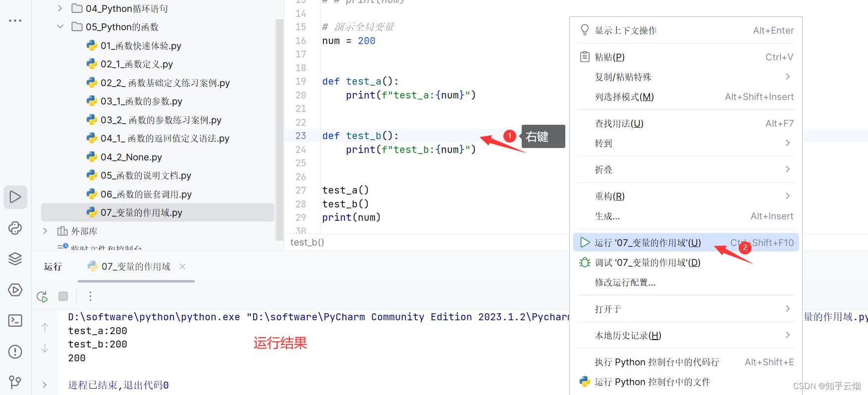Click the test_b() breadcrumb
This screenshot has height=395, width=868.
click(x=307, y=242)
